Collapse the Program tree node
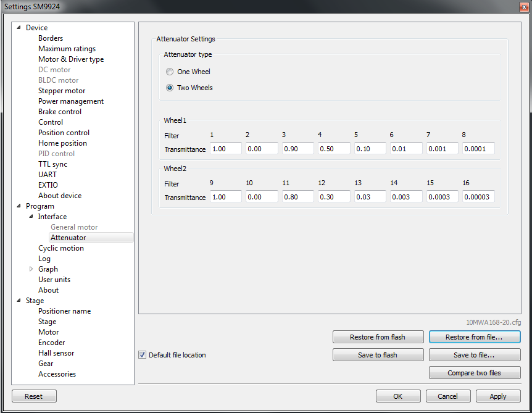The height and width of the screenshot is (413, 532). coord(18,206)
